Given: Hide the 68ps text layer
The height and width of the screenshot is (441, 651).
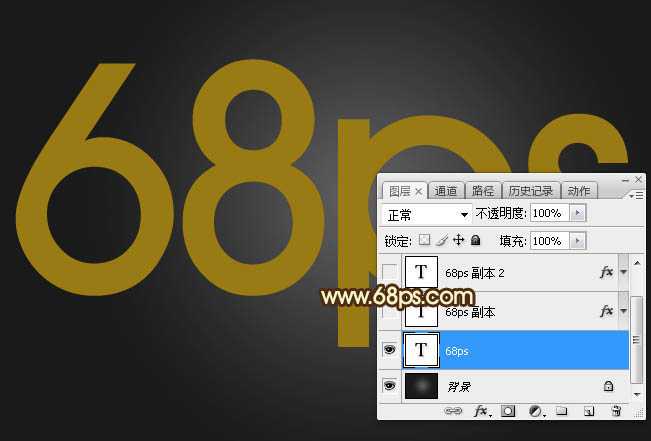Looking at the screenshot, I should click(389, 350).
